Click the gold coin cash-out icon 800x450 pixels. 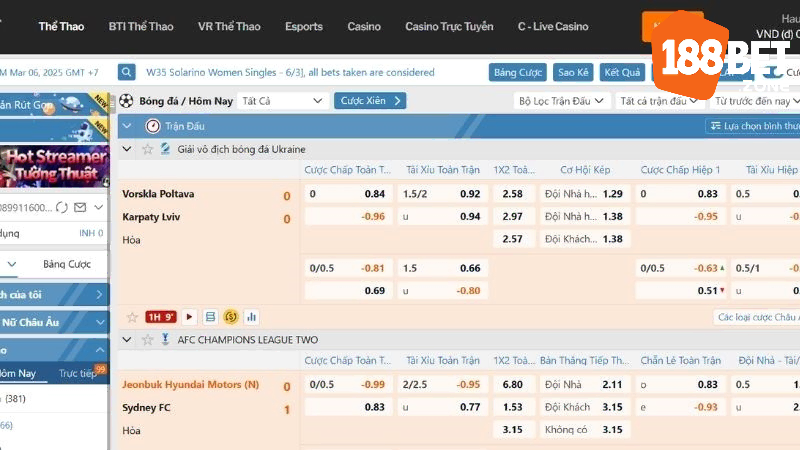231,317
